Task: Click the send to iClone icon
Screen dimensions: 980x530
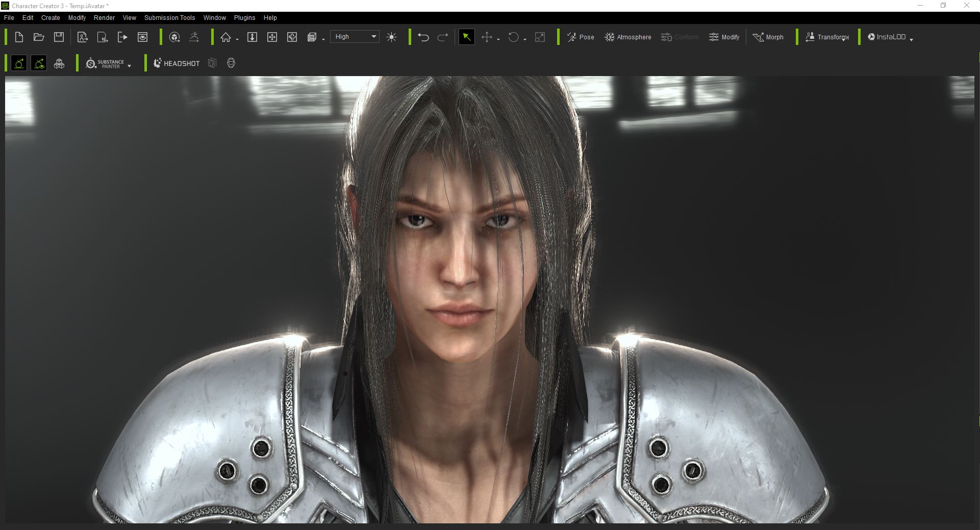Action: coord(103,37)
